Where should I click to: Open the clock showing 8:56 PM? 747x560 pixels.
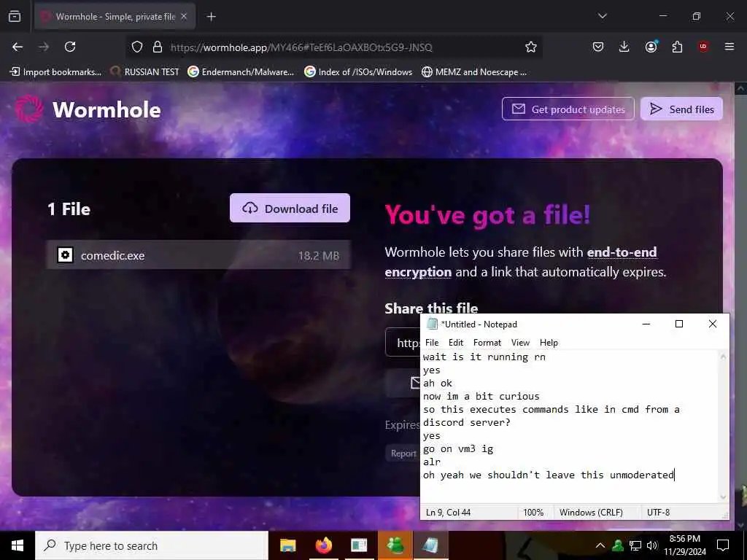pos(685,545)
